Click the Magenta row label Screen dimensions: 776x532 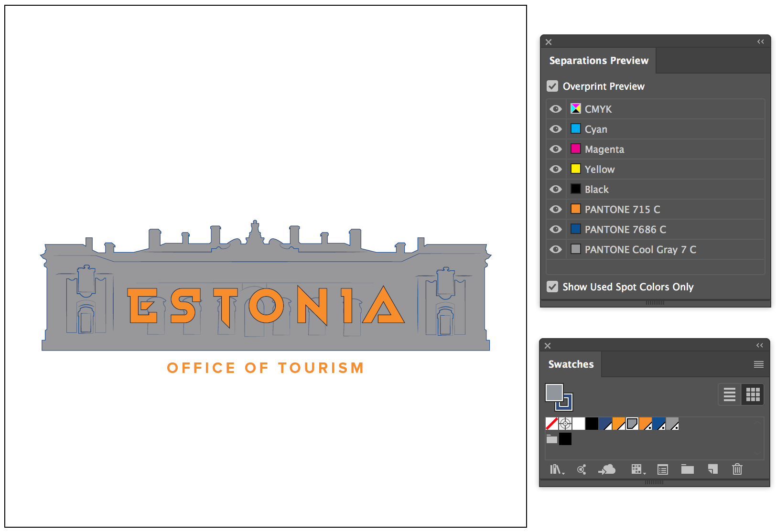click(x=604, y=149)
